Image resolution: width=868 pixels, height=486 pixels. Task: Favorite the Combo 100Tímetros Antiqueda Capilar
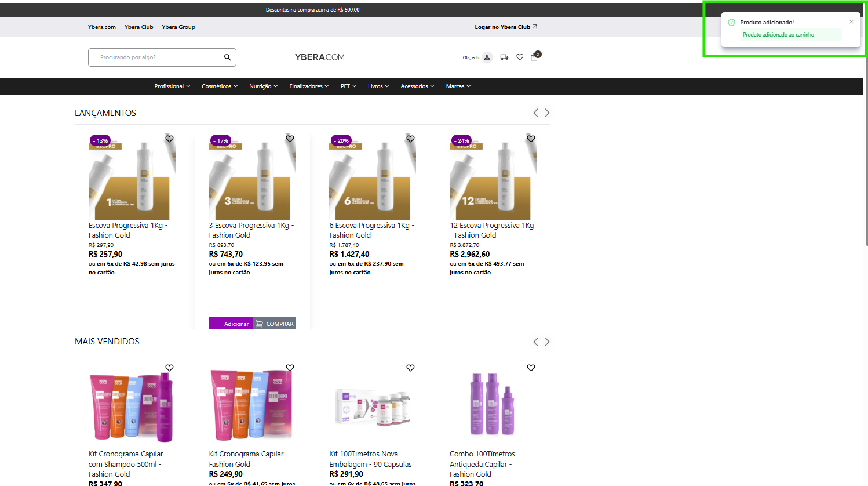pyautogui.click(x=531, y=368)
